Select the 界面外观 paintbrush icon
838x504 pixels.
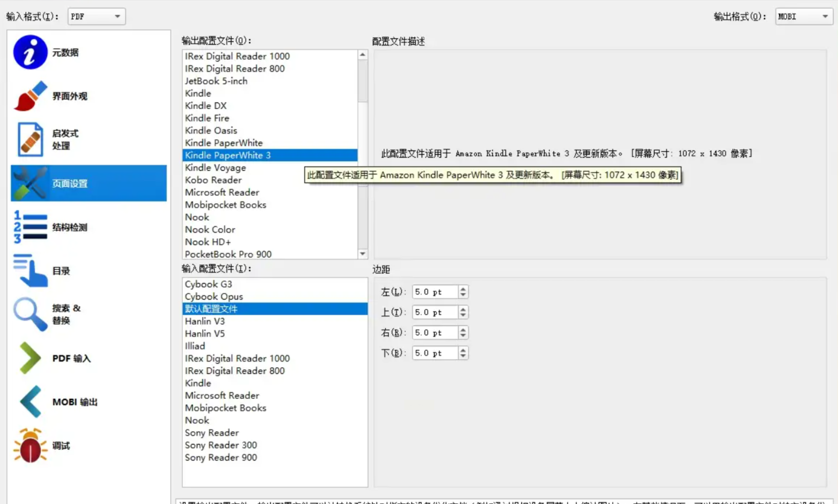tap(30, 96)
